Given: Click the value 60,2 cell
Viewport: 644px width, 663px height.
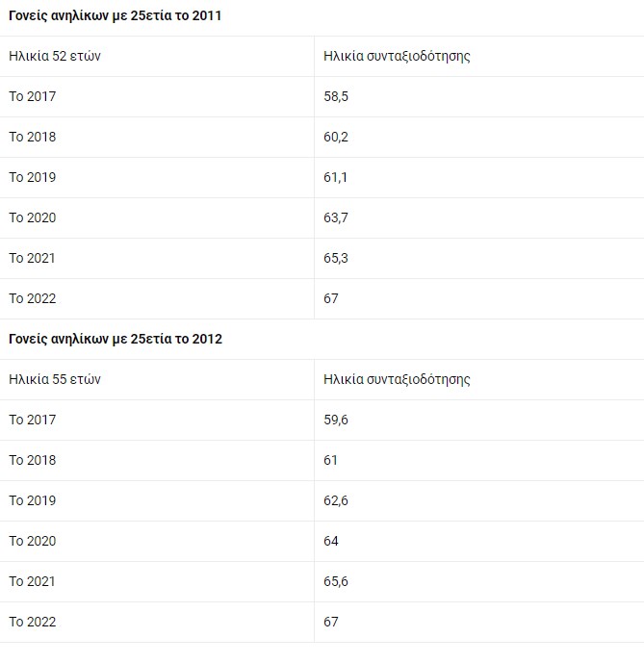Looking at the screenshot, I should click(336, 137).
